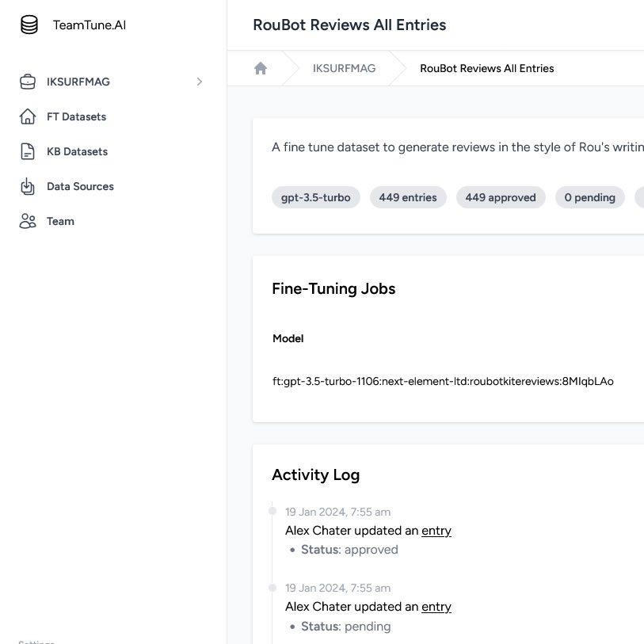This screenshot has height=644, width=644.
Task: Click the FT Datasets house icon
Action: 28,116
